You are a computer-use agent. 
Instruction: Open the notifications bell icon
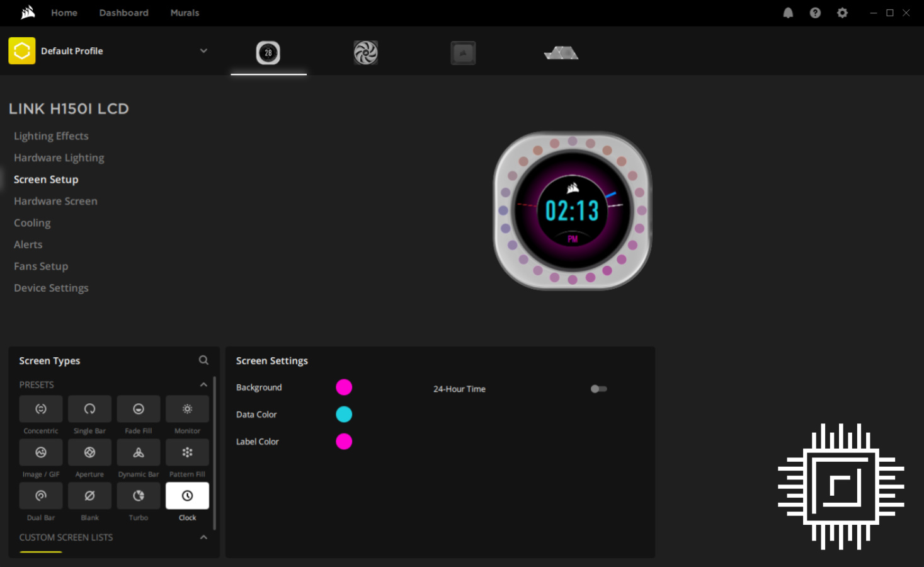tap(788, 13)
